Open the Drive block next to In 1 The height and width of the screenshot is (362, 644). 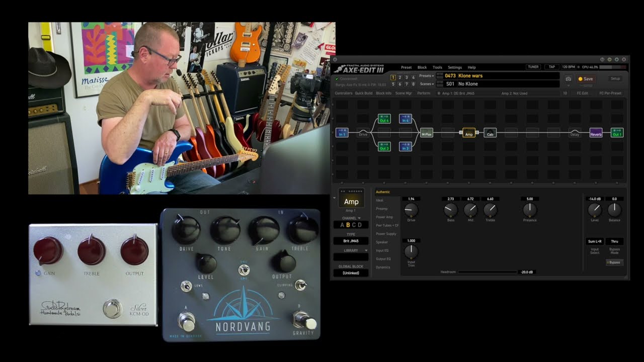(363, 133)
